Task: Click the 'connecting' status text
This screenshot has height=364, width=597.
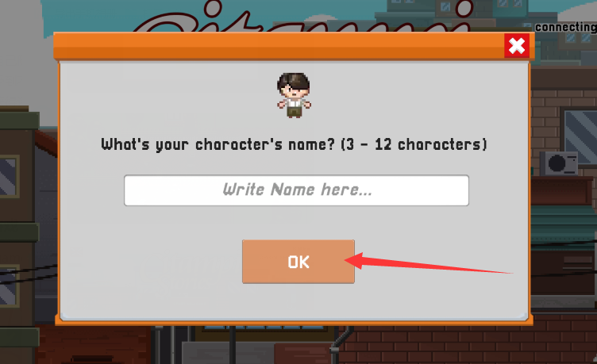Action: tap(566, 28)
